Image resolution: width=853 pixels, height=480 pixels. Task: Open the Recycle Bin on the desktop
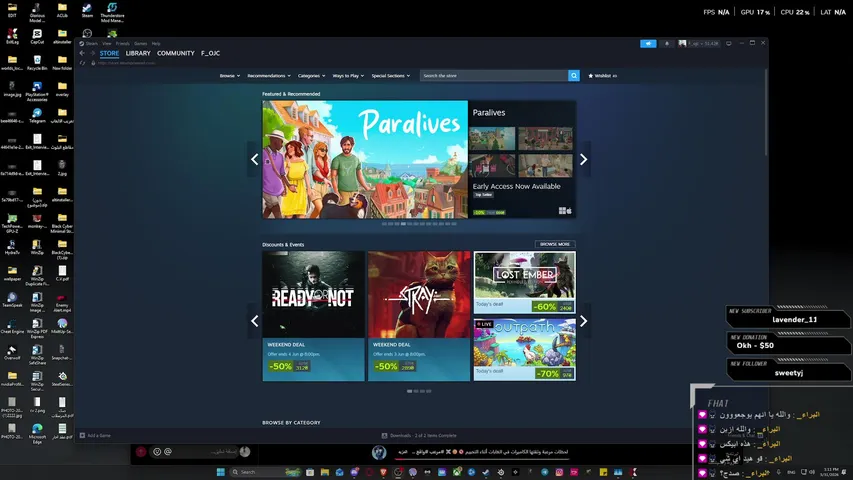[x=37, y=63]
